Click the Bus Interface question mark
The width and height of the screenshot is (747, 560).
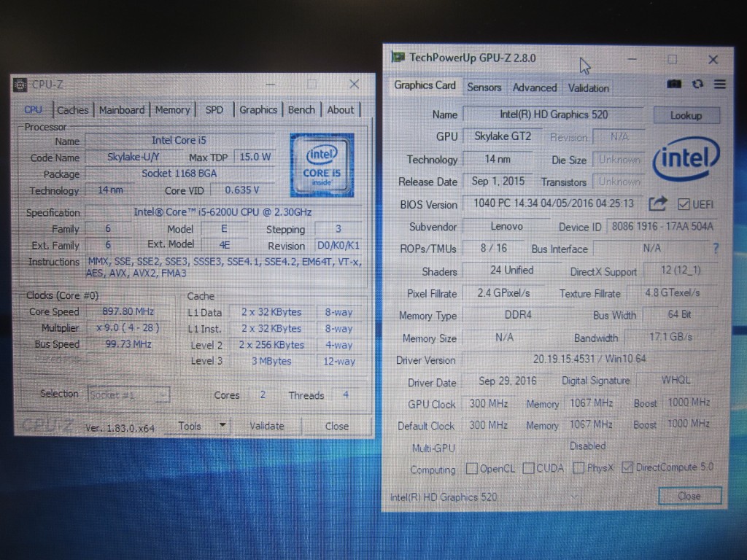[x=716, y=248]
